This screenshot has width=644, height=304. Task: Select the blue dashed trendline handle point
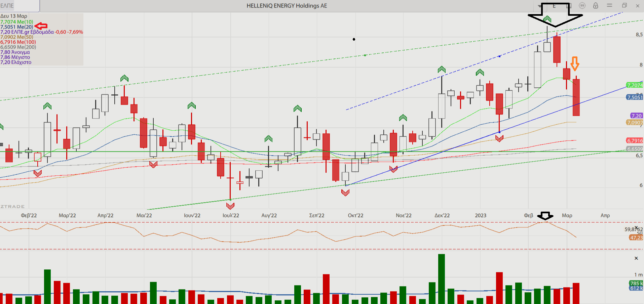tap(500, 56)
